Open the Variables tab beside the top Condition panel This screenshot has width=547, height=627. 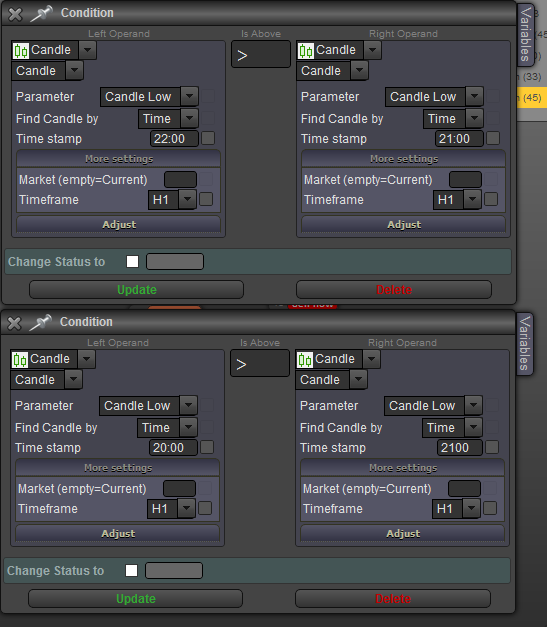(x=525, y=34)
